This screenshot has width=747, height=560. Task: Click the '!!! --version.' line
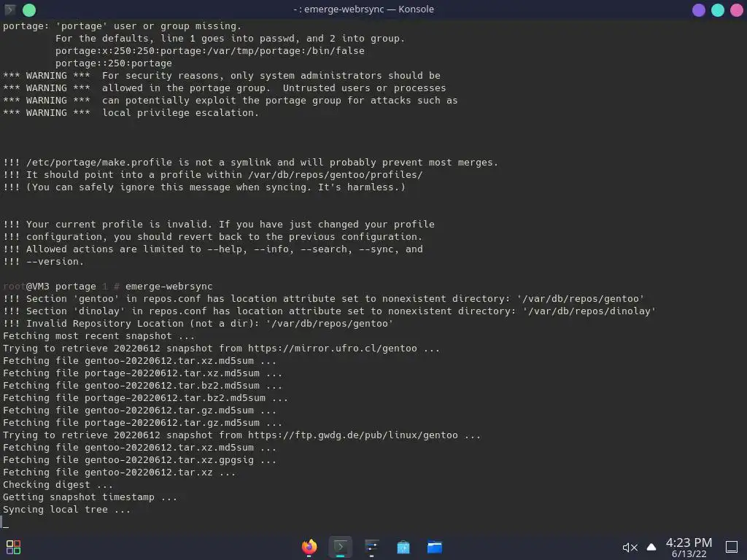[43, 262]
